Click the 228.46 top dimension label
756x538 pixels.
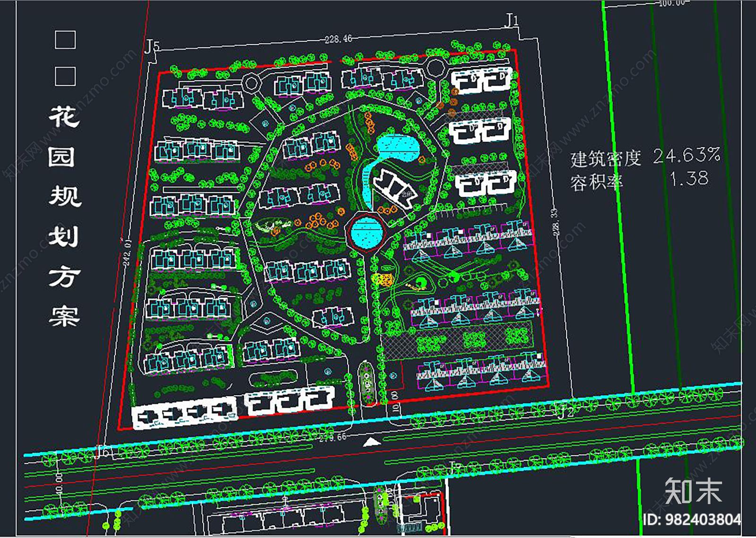(338, 39)
